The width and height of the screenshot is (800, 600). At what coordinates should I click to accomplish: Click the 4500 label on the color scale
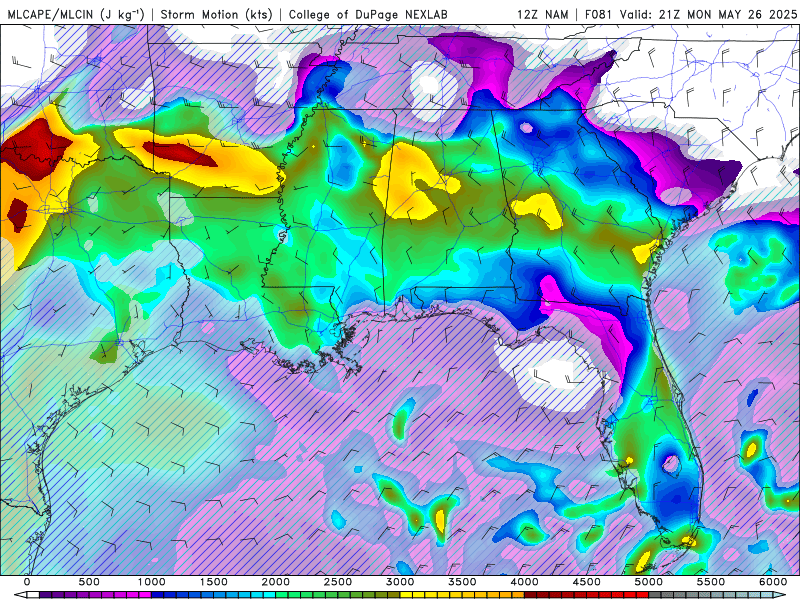[587, 582]
